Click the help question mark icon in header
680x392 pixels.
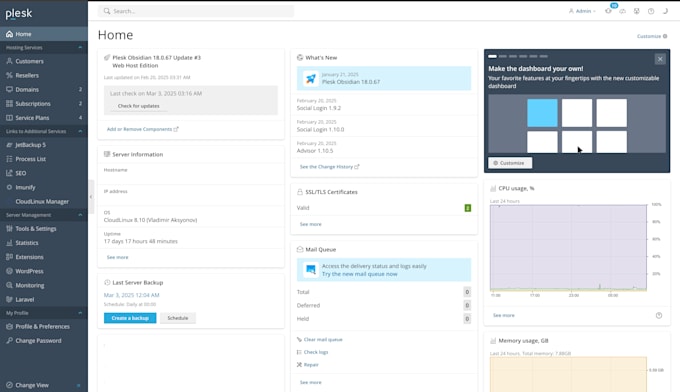coord(651,11)
